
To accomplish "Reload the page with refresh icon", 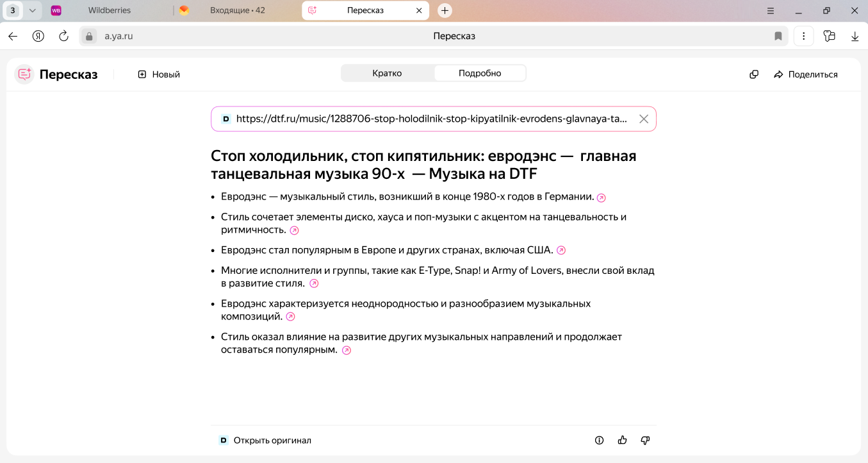I will coord(63,37).
